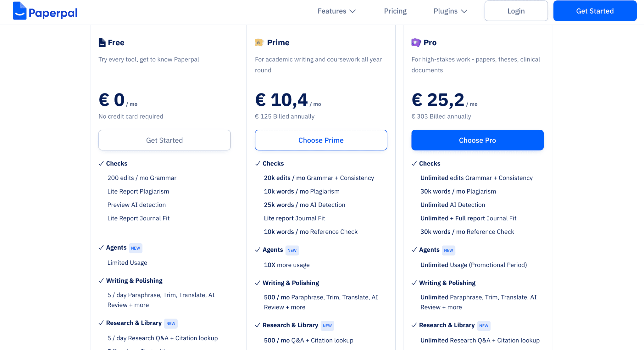Expand the Features dropdown menu
The height and width of the screenshot is (350, 644).
[x=336, y=11]
